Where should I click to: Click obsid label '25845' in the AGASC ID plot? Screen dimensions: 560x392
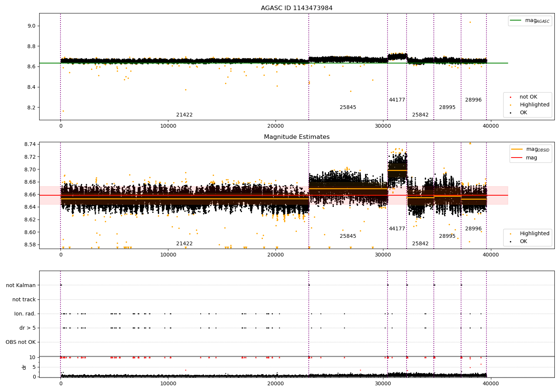click(348, 108)
